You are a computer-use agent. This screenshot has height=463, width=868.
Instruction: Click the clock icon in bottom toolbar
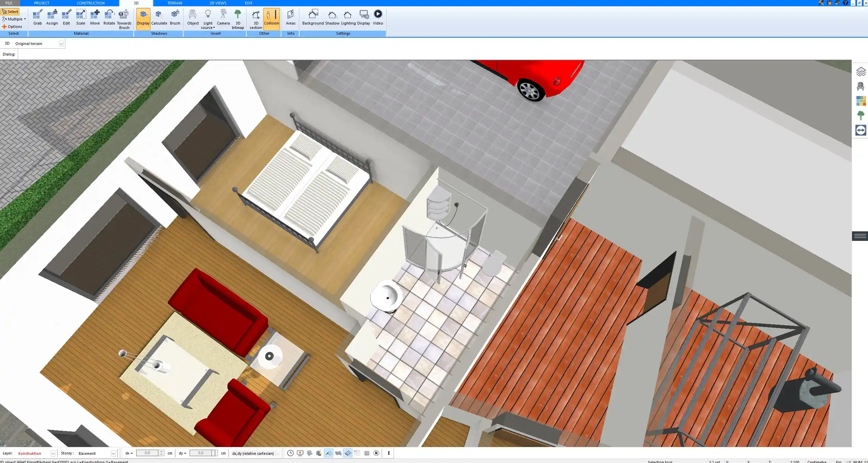(290, 453)
